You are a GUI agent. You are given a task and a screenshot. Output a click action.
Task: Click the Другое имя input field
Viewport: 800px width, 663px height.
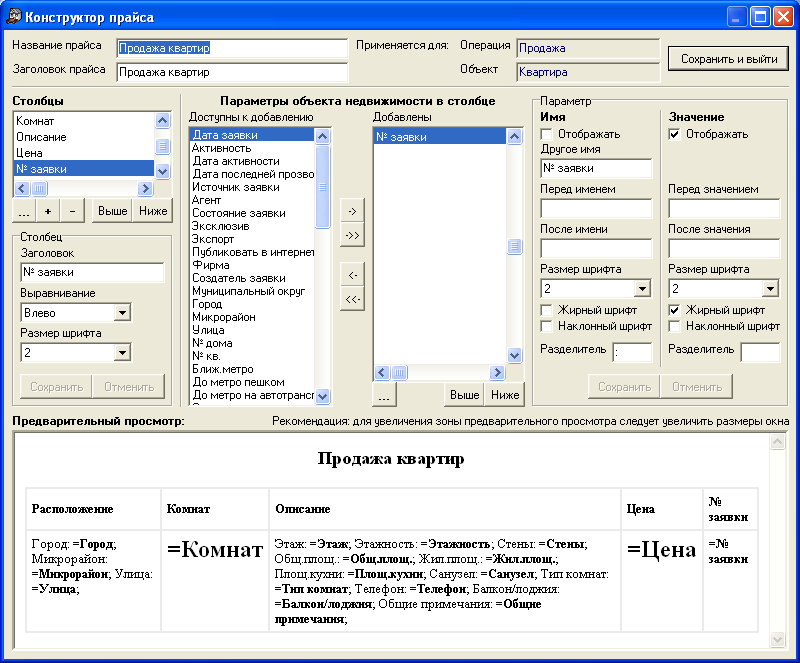click(596, 168)
